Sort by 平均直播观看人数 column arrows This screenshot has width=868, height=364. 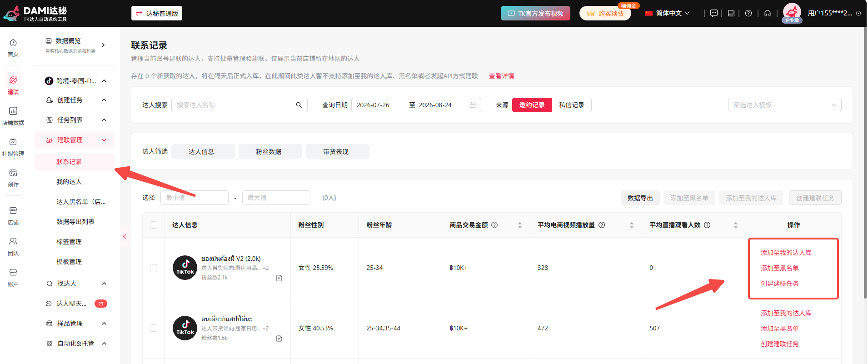coord(736,225)
